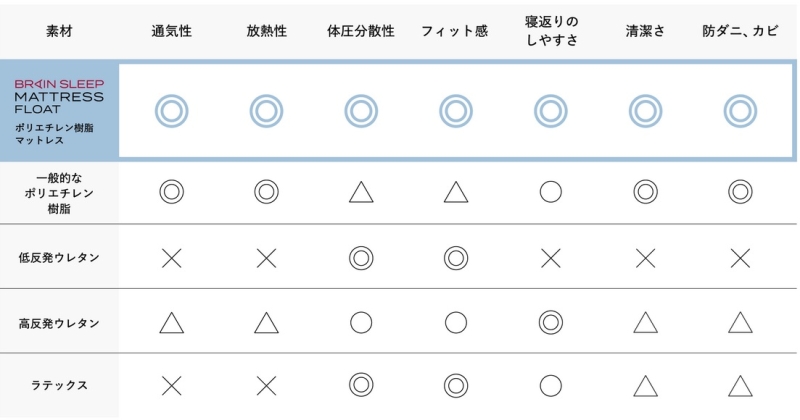
Task: Click the single circle for 高反発ウレタン 体圧分散性
Action: (361, 322)
